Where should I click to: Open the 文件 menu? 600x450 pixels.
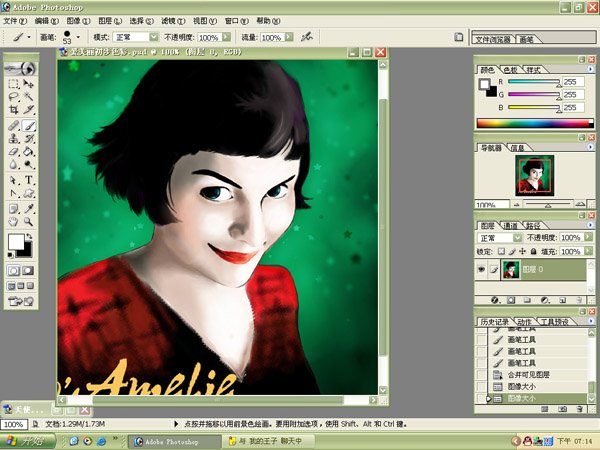(x=15, y=21)
